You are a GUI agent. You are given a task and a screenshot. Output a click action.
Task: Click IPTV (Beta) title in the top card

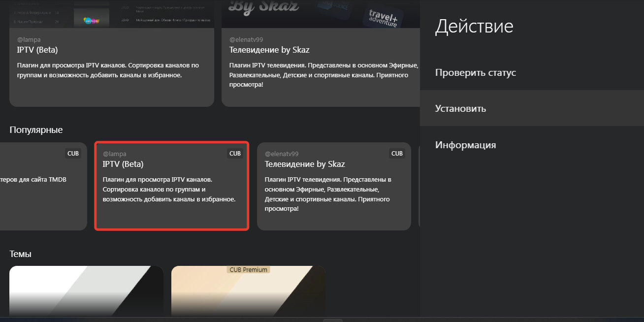pos(37,50)
